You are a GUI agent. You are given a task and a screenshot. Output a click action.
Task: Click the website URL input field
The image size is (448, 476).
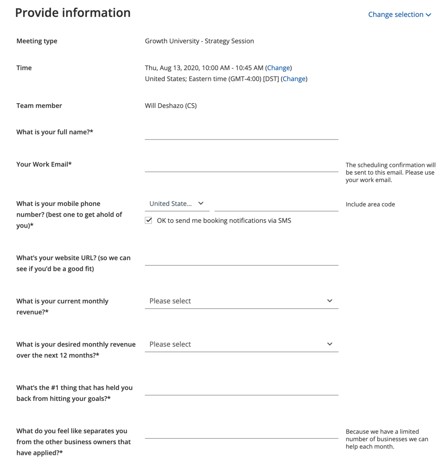(241, 258)
